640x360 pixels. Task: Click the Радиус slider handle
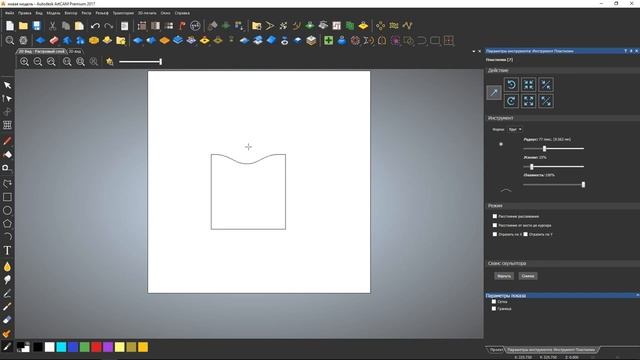[544, 149]
